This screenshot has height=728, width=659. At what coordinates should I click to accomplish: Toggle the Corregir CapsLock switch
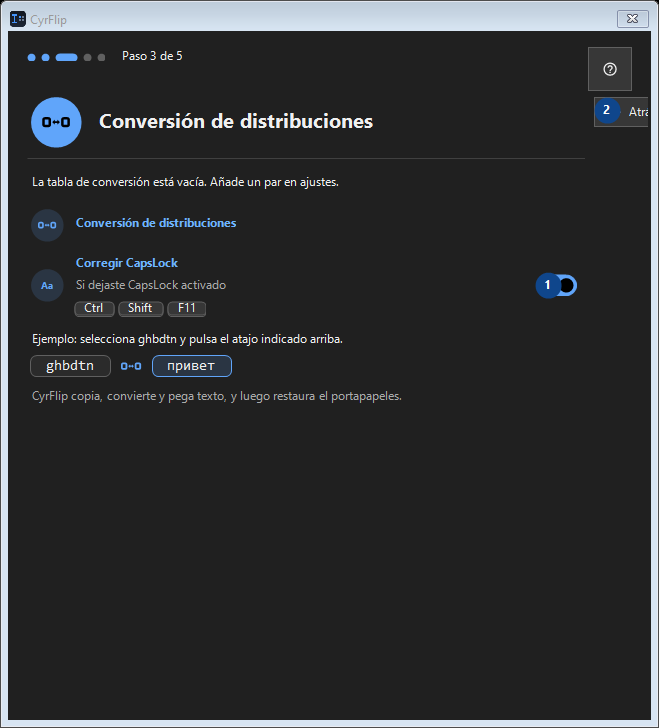point(556,285)
